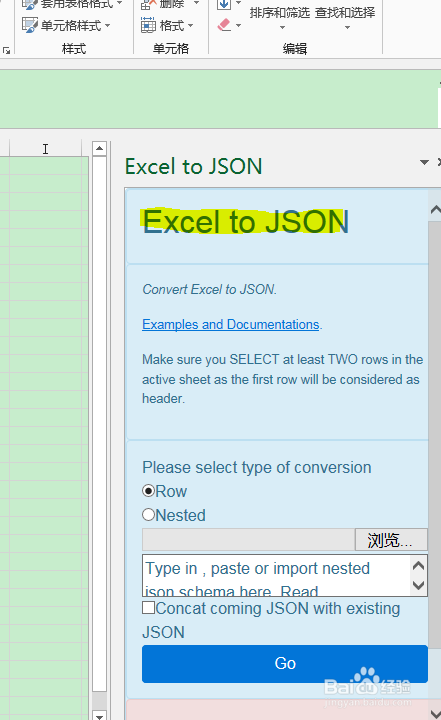Click schema text area up arrow
Screen dimensions: 441x720
418,565
